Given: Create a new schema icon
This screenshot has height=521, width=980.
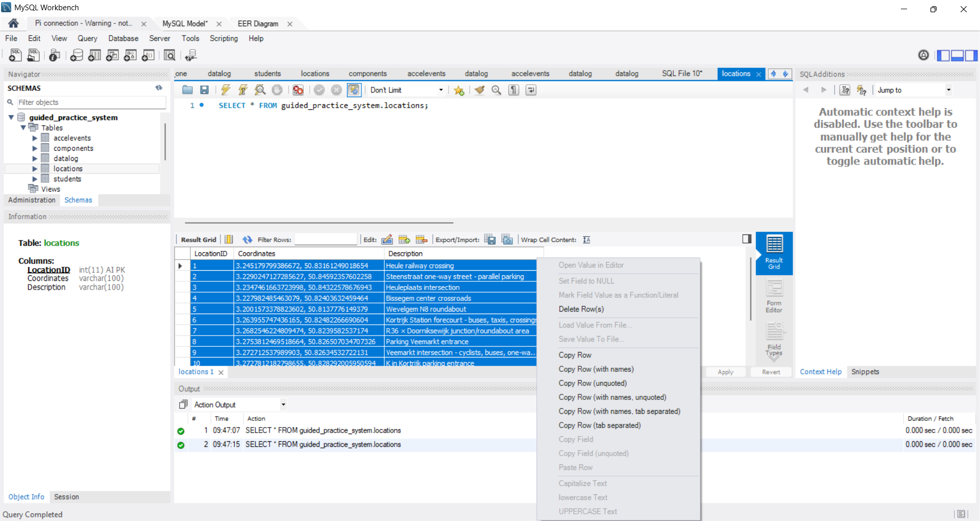Looking at the screenshot, I should [77, 55].
